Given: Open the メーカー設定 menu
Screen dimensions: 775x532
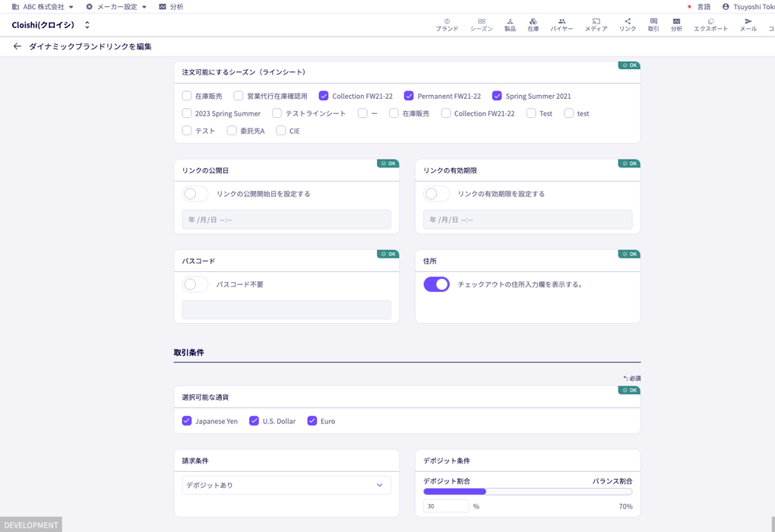Looking at the screenshot, I should pyautogui.click(x=116, y=6).
